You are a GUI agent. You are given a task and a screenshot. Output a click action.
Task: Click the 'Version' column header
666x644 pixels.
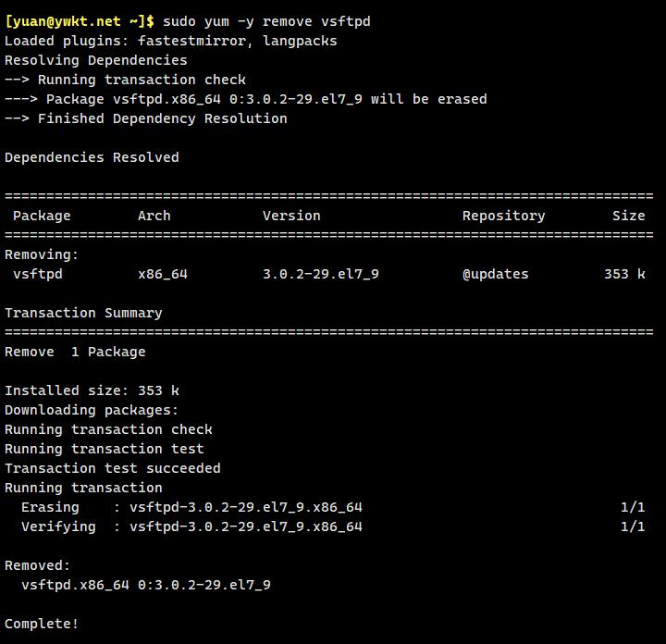(291, 216)
